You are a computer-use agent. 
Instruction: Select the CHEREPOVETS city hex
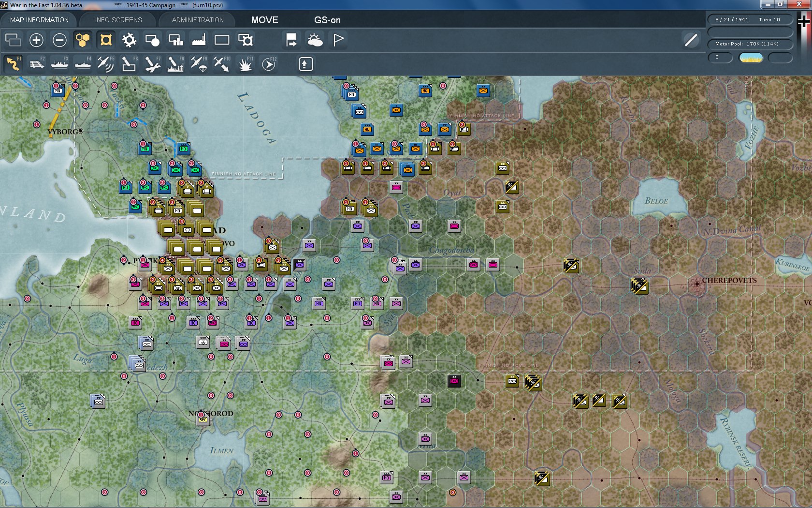(x=697, y=284)
